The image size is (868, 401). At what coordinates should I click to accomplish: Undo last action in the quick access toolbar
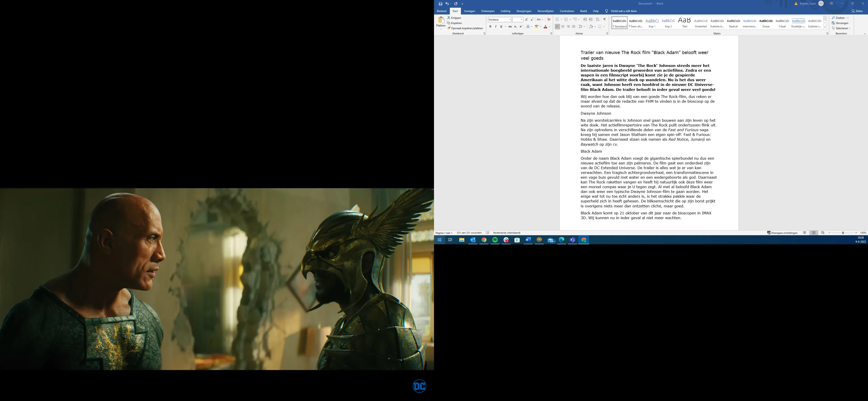pos(447,4)
